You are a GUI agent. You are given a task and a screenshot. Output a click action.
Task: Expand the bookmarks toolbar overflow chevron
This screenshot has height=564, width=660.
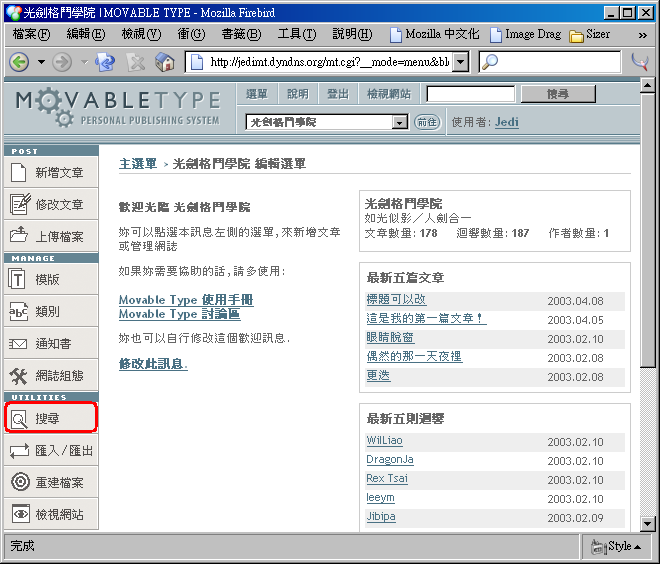click(x=642, y=35)
